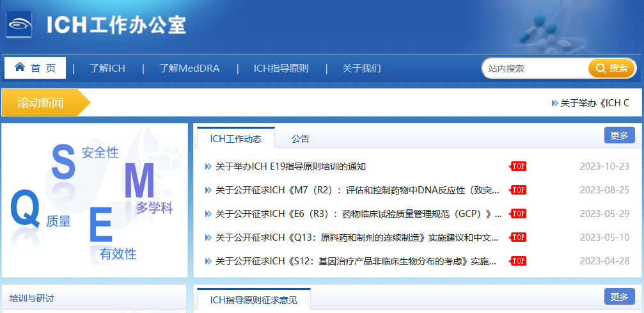Viewport: 644px width, 313px height.
Task: Click the arrow bullet beside the S12 item
Action: (208, 261)
